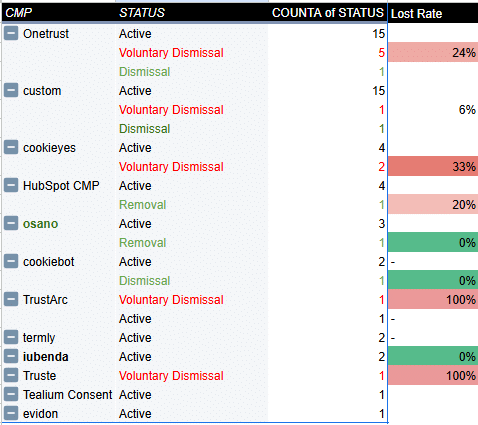Select HubSpot CMP Active status cell
Screen dimensions: 478x425
(x=192, y=186)
